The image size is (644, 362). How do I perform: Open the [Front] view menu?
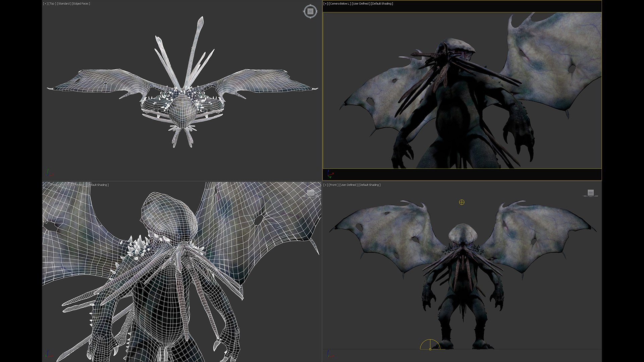(333, 185)
